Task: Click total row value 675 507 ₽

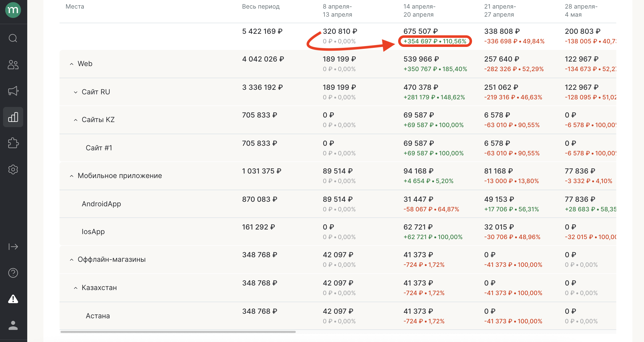Action: point(421,31)
